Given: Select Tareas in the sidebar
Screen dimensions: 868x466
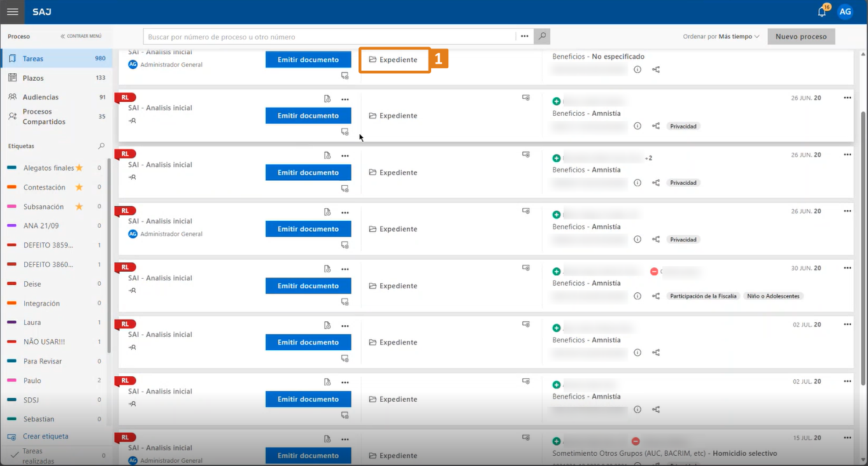Looking at the screenshot, I should 56,59.
